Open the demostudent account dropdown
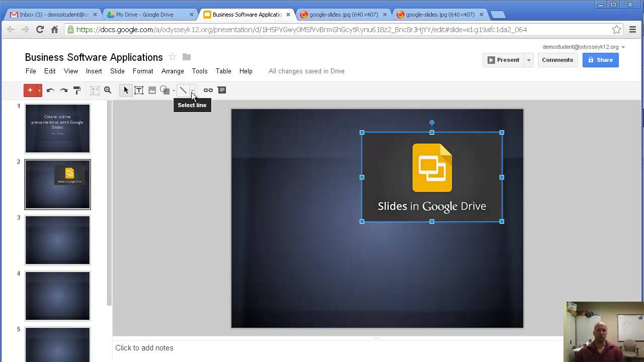The height and width of the screenshot is (362, 644). click(584, 47)
